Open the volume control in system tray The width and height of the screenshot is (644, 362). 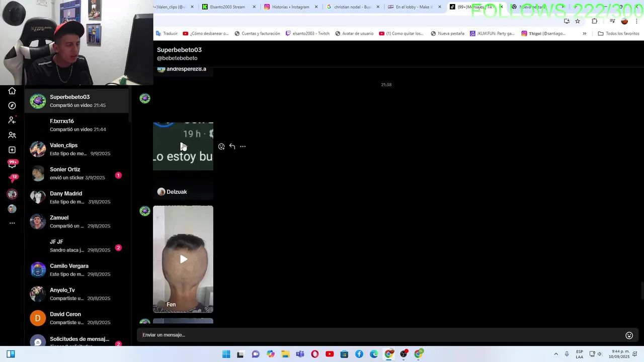click(x=600, y=354)
